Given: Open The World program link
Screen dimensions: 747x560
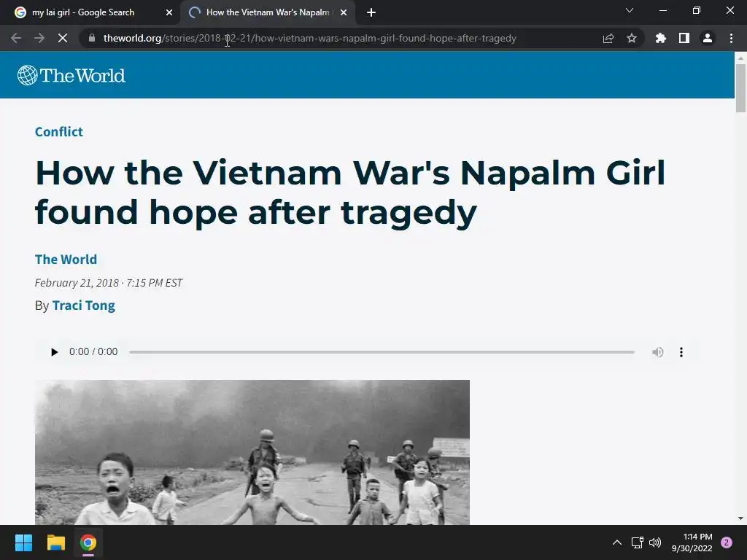Looking at the screenshot, I should click(x=66, y=260).
